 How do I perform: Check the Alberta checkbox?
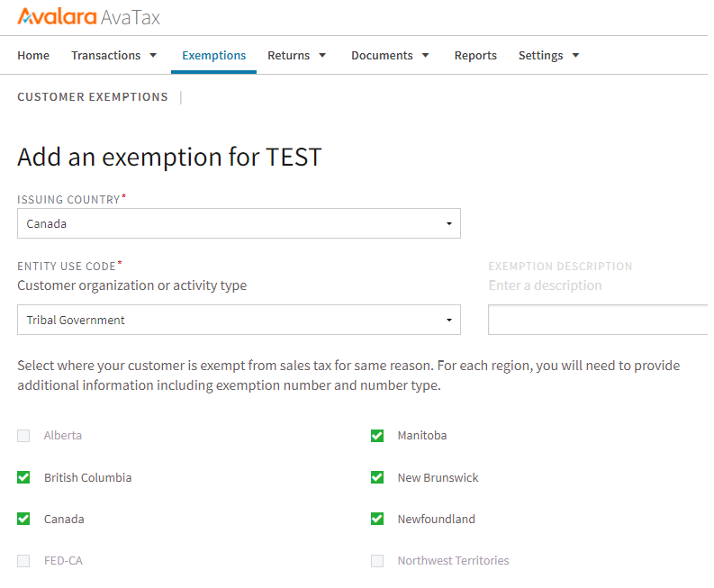pyautogui.click(x=23, y=436)
